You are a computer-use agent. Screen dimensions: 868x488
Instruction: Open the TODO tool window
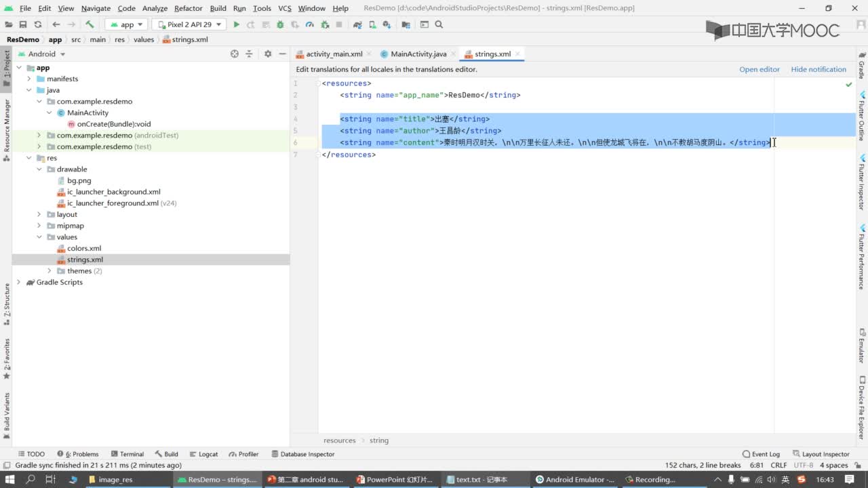point(31,454)
